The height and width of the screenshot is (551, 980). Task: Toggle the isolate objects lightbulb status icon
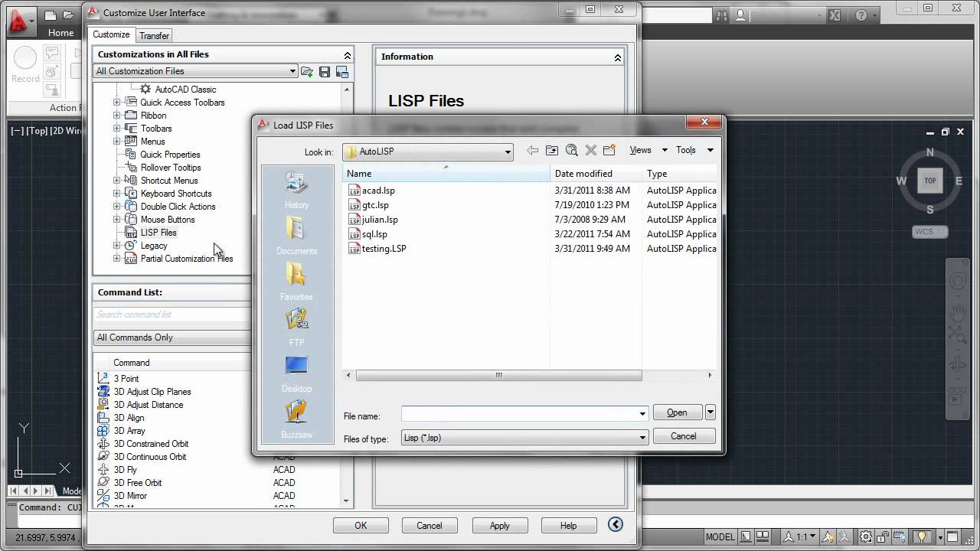[923, 536]
